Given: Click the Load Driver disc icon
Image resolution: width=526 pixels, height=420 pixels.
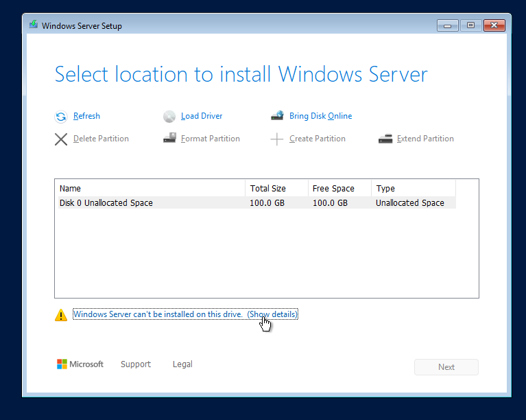Looking at the screenshot, I should pos(169,117).
